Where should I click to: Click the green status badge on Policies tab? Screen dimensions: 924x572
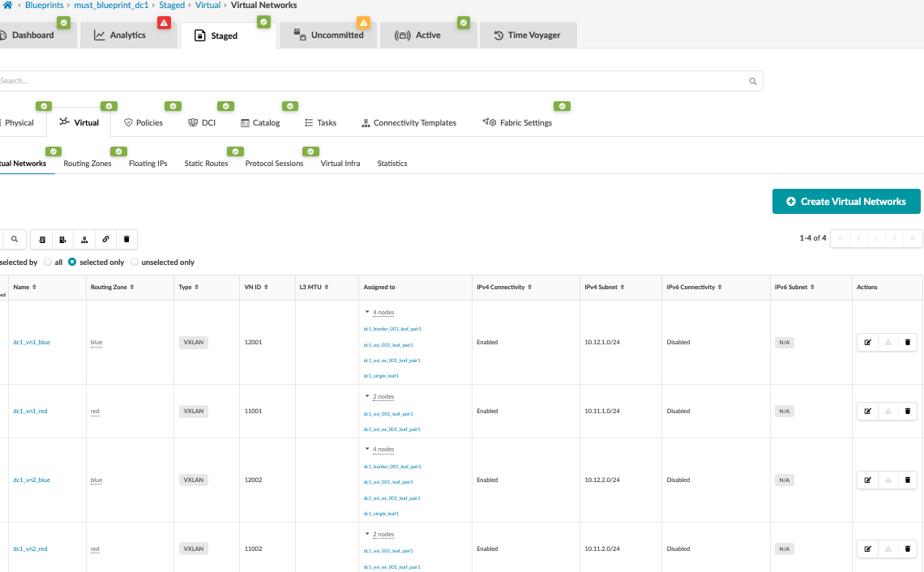(x=173, y=105)
